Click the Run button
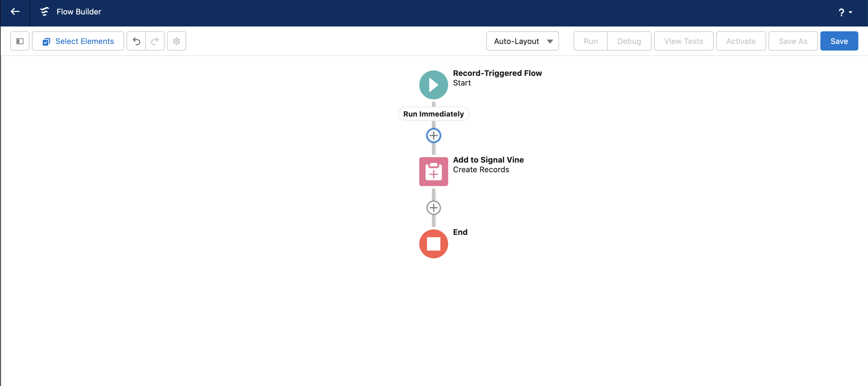 tap(590, 41)
